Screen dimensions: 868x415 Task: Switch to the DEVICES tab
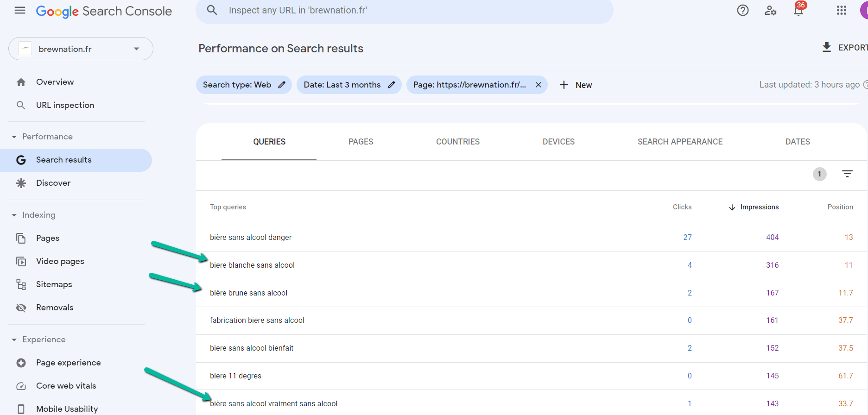point(558,142)
